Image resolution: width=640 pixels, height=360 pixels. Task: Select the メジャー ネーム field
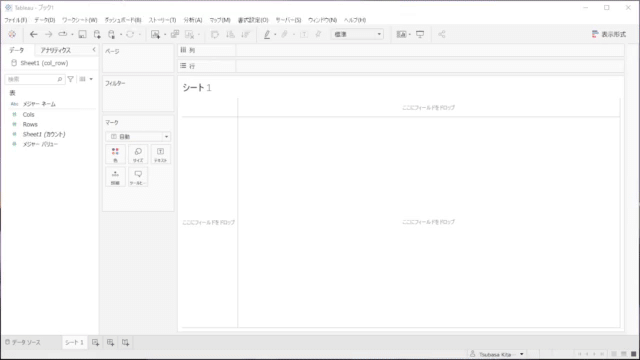coord(39,104)
